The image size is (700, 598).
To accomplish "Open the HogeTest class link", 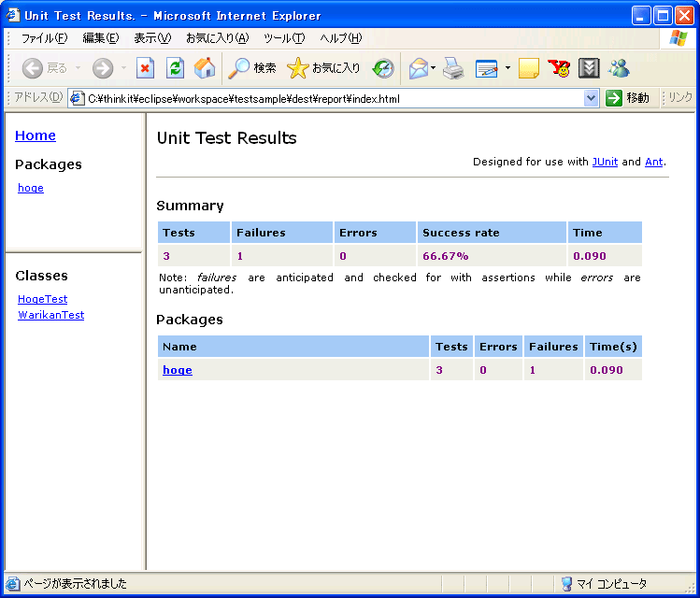I will tap(42, 299).
